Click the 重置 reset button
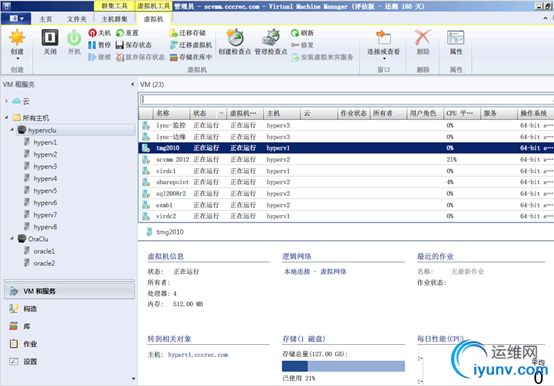This screenshot has width=554, height=386. pos(127,33)
